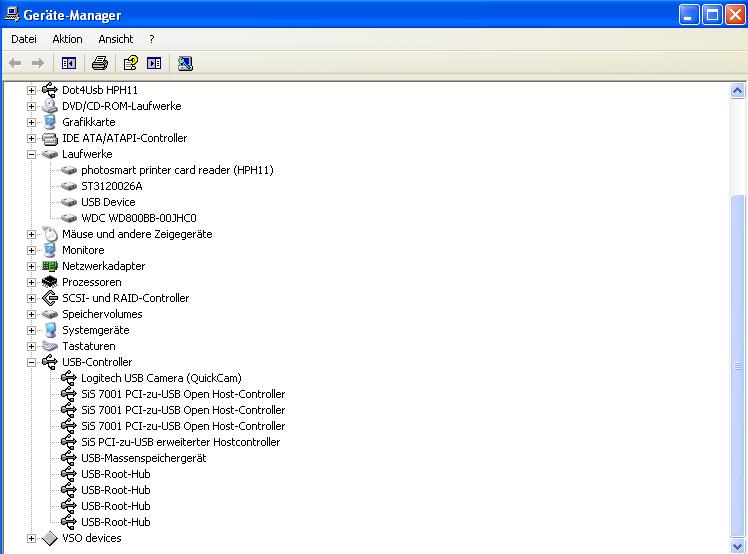Scan for hardware changes toolbar icon
The width and height of the screenshot is (748, 554).
[185, 63]
